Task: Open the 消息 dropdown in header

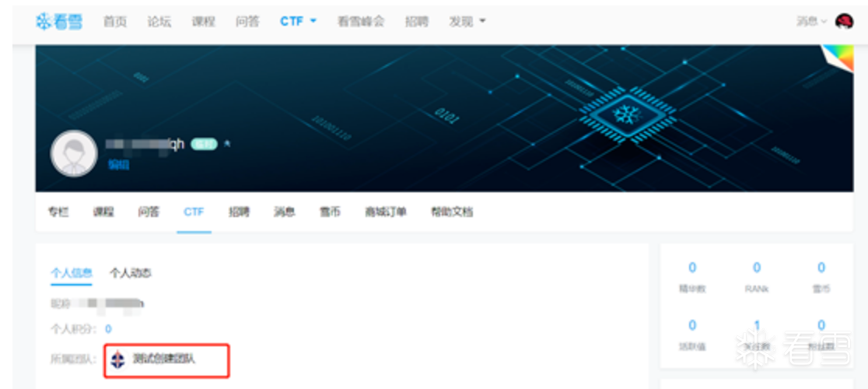Action: 811,22
